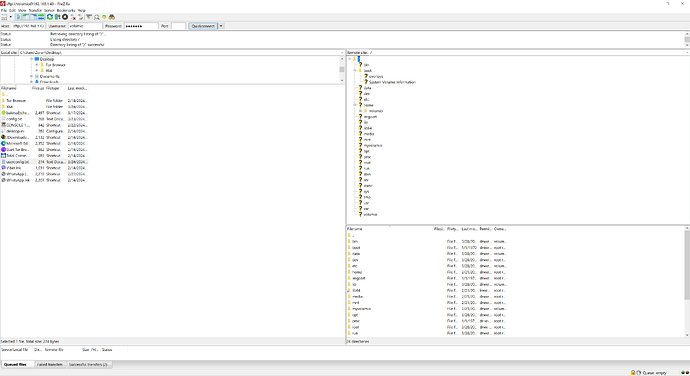
Task: Click the Reconnect to last server icon
Action: pyautogui.click(x=81, y=17)
